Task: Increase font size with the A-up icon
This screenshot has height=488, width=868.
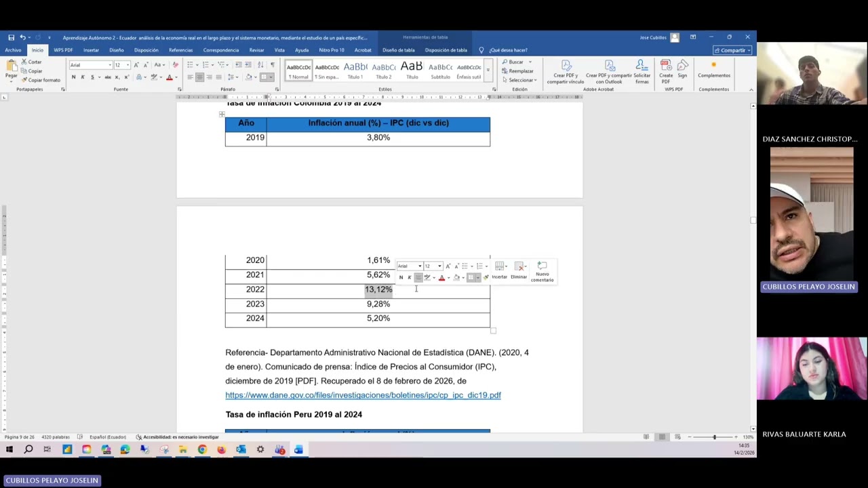Action: pos(136,65)
